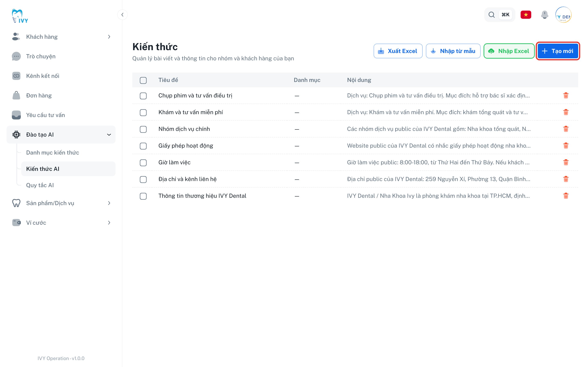Check the 'Giấy phép hoạt động' row
The height and width of the screenshot is (367, 588).
(143, 146)
